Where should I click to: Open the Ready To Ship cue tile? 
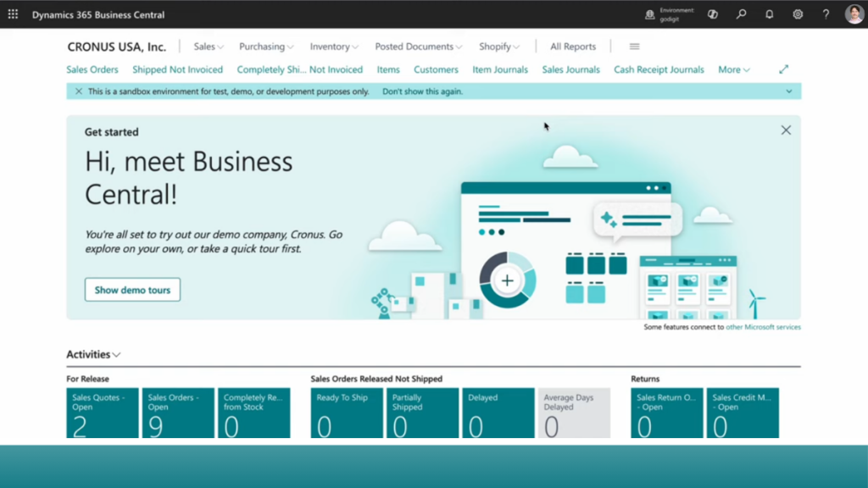tap(346, 413)
